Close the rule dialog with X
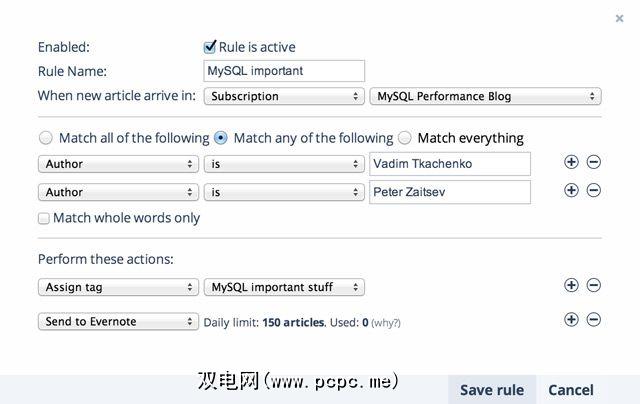The image size is (640, 404). tap(619, 18)
